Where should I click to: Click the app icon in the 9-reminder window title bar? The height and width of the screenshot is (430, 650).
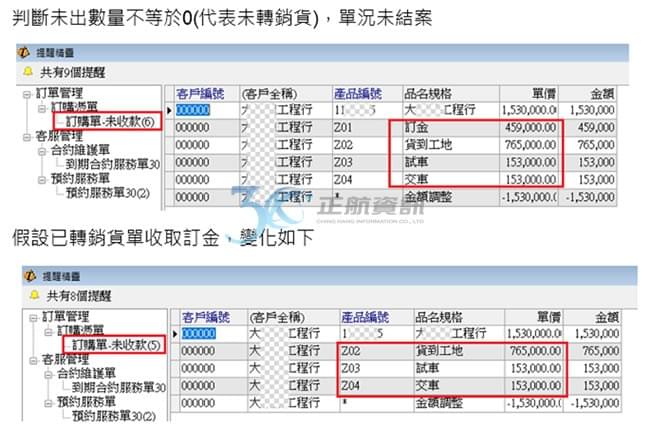tap(24, 52)
